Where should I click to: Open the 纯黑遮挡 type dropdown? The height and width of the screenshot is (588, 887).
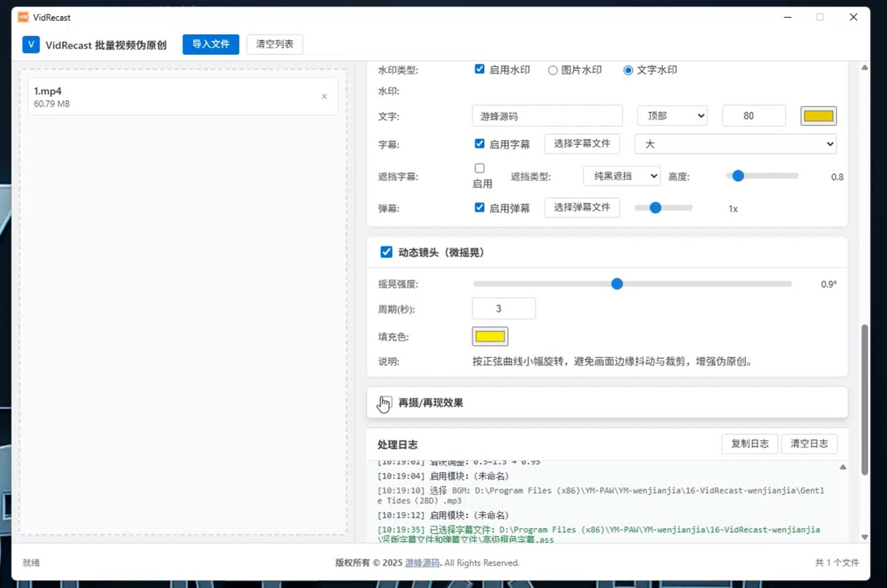(622, 176)
